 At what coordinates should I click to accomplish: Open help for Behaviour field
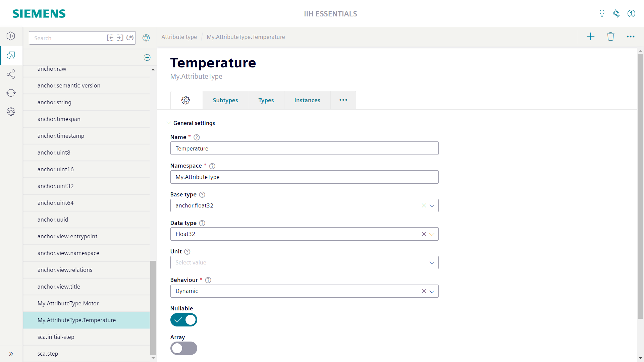(208, 280)
